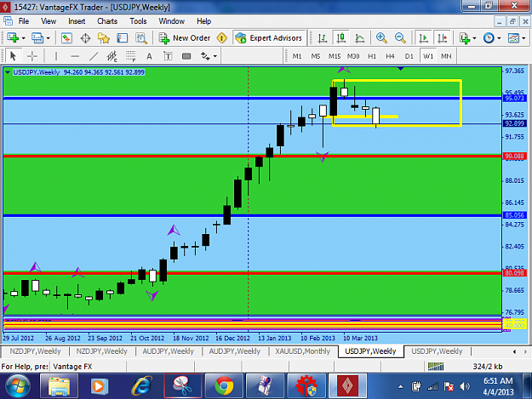532x399 pixels.
Task: Select the rectangle shape tool
Action: 186,56
